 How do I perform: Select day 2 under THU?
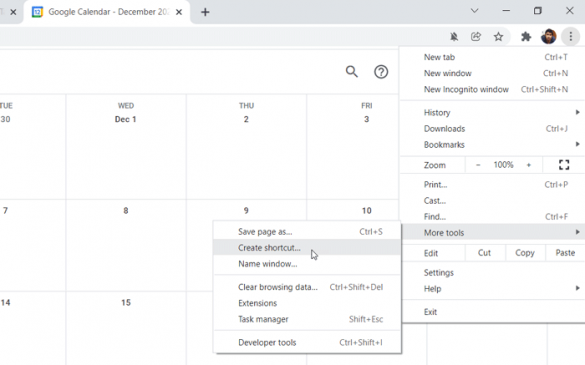point(246,119)
